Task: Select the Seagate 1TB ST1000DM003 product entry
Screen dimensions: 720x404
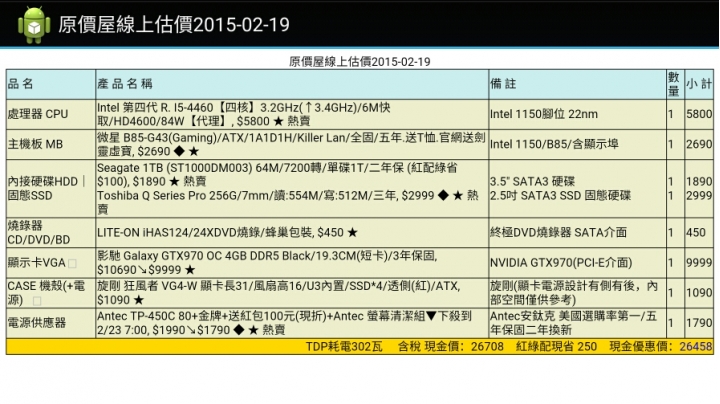Action: pos(277,174)
